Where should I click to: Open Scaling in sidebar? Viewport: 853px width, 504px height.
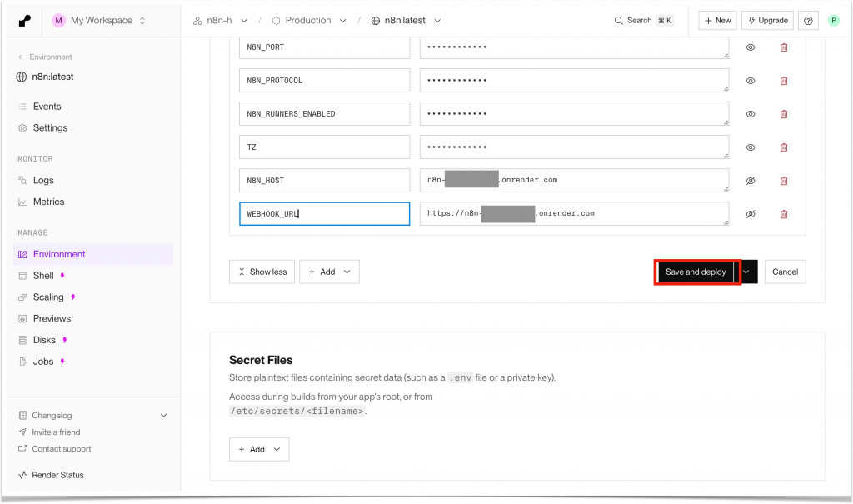pyautogui.click(x=47, y=297)
